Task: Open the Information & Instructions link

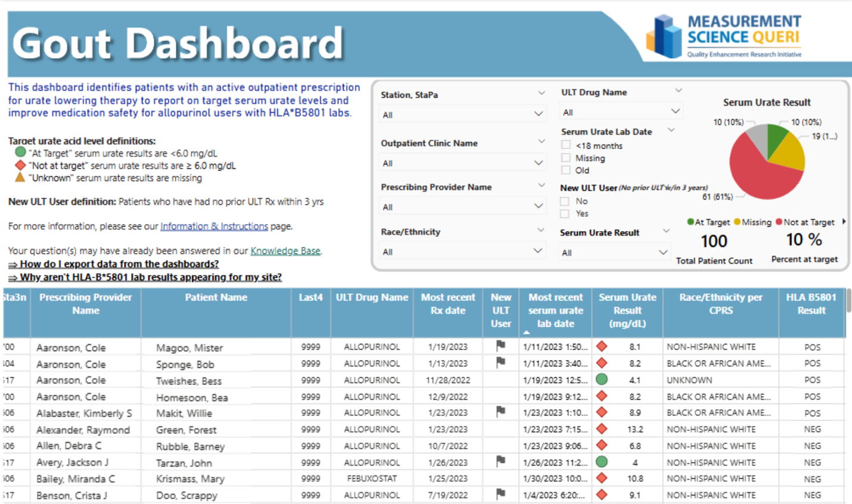Action: tap(214, 226)
